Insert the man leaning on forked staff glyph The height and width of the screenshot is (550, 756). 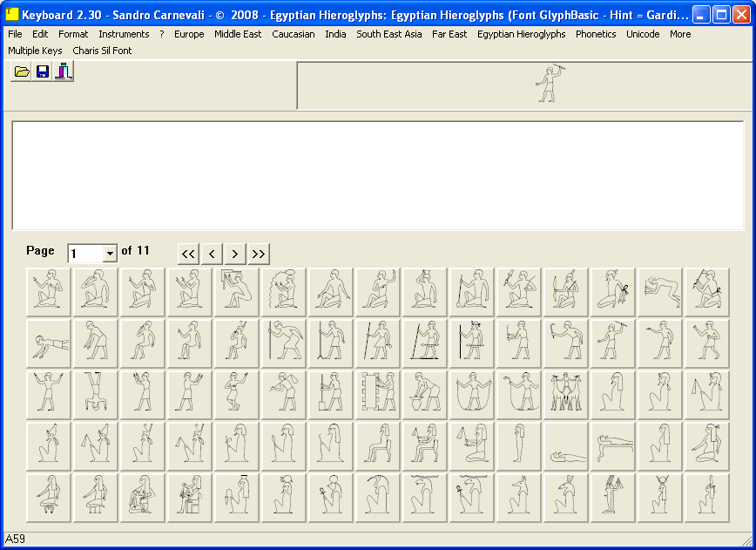point(331,343)
